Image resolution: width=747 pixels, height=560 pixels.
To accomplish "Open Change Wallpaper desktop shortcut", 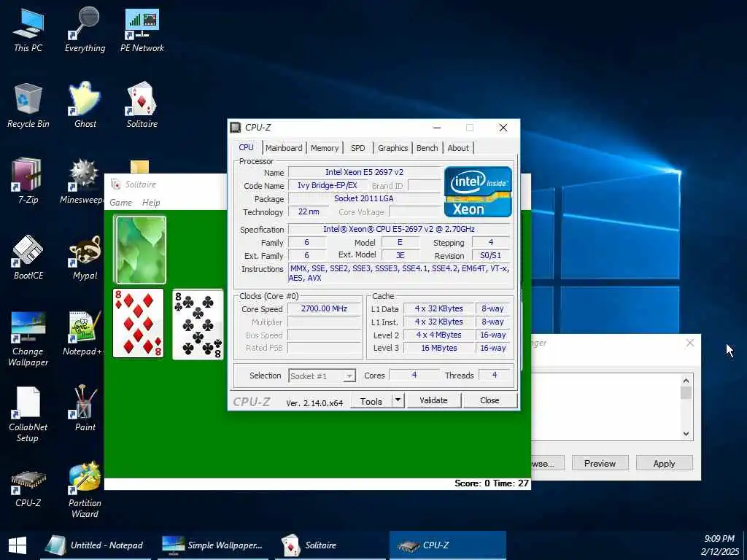I will pos(28,339).
